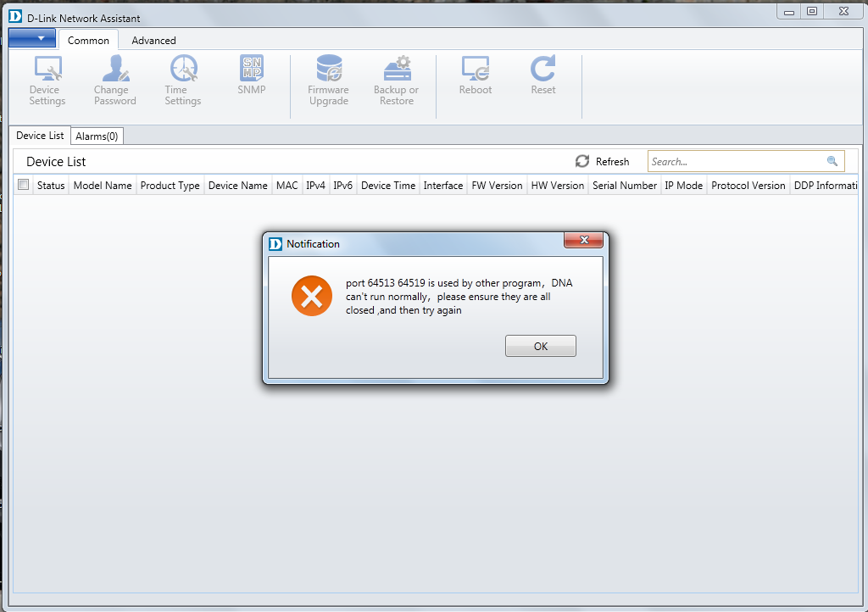Switch to the Advanced ribbon tab
868x612 pixels.
click(154, 41)
